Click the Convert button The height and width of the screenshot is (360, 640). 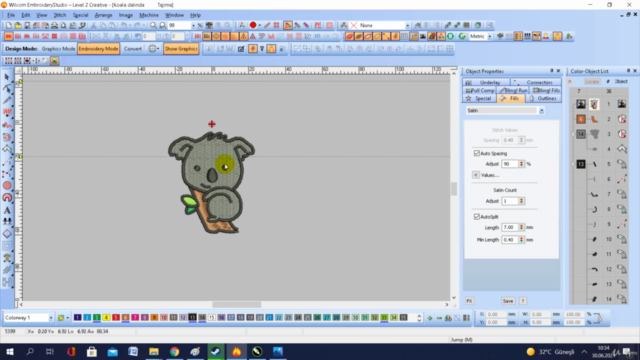tap(133, 49)
